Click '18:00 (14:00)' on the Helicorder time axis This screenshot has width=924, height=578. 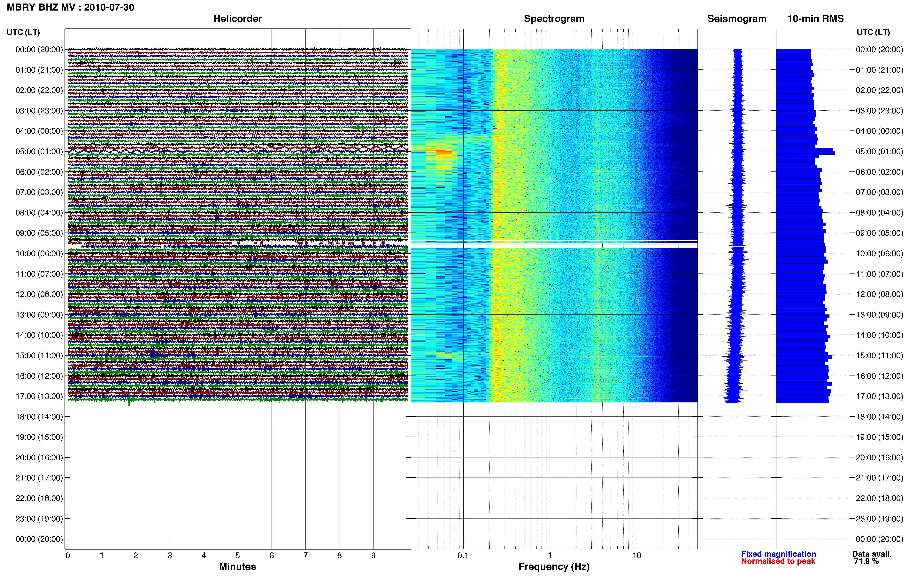(x=39, y=417)
